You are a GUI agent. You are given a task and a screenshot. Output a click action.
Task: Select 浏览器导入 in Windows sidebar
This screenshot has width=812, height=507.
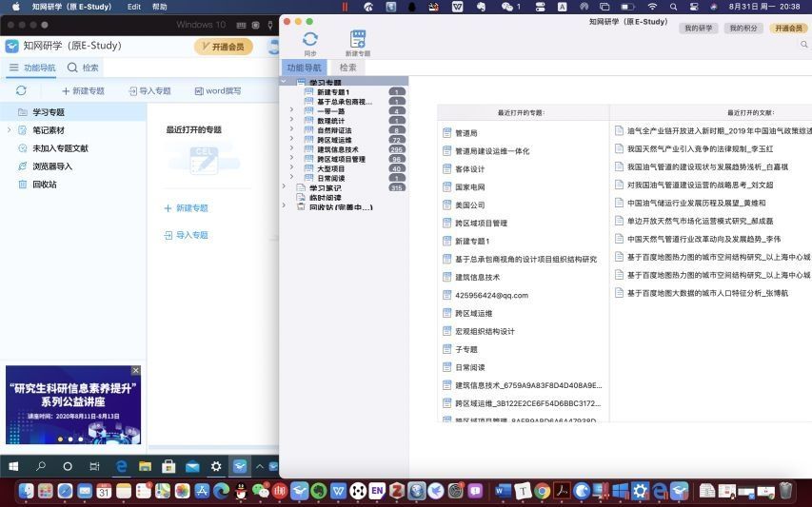click(x=52, y=166)
